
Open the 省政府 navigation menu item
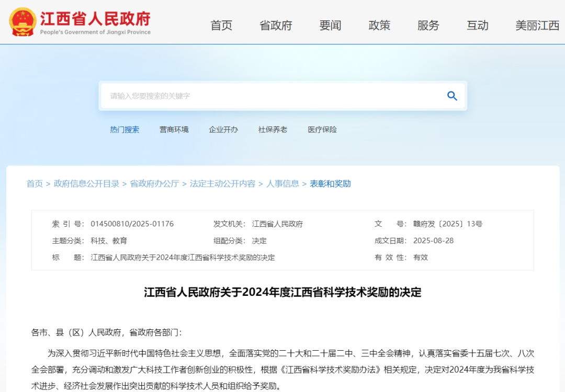(276, 25)
